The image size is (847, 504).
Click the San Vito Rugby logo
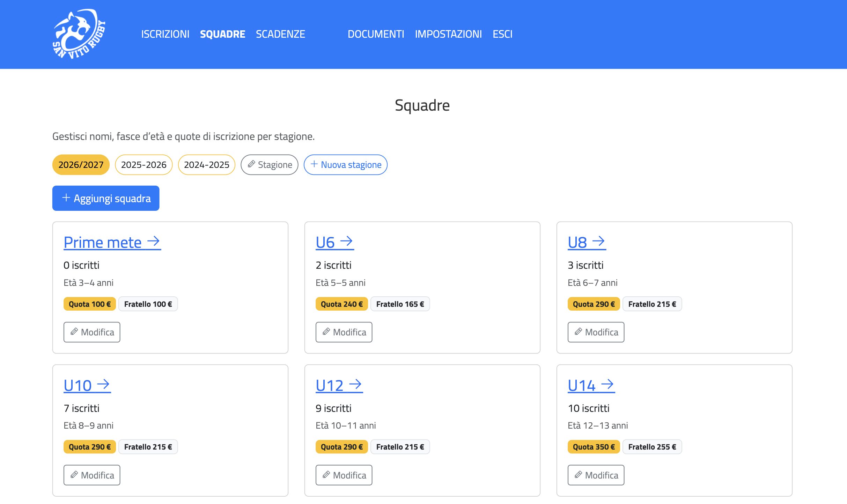[79, 34]
